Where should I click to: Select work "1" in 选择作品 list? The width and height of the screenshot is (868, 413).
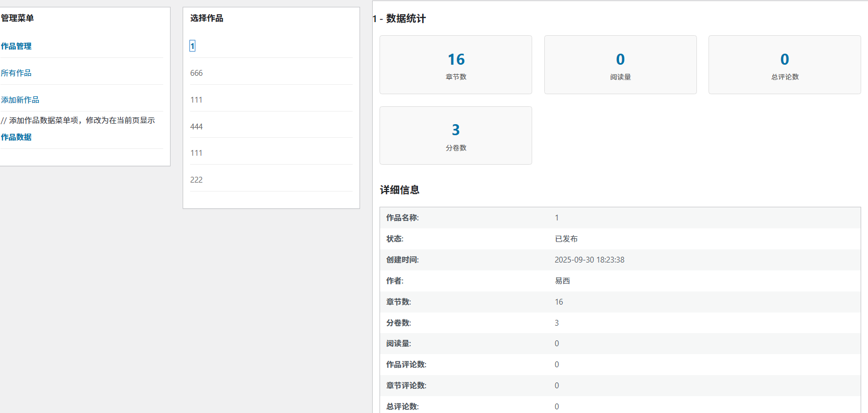coord(193,46)
